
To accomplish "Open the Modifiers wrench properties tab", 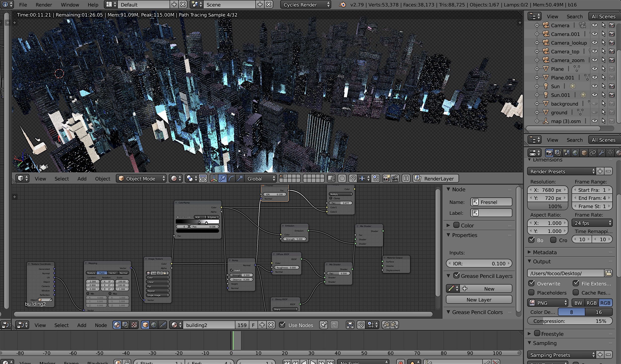I will pos(601,153).
